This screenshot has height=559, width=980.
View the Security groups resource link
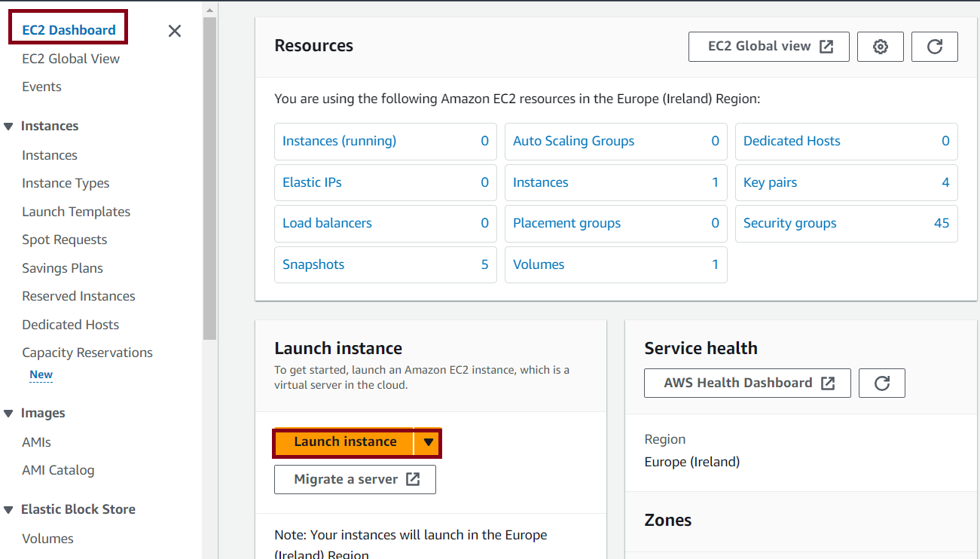pyautogui.click(x=789, y=223)
